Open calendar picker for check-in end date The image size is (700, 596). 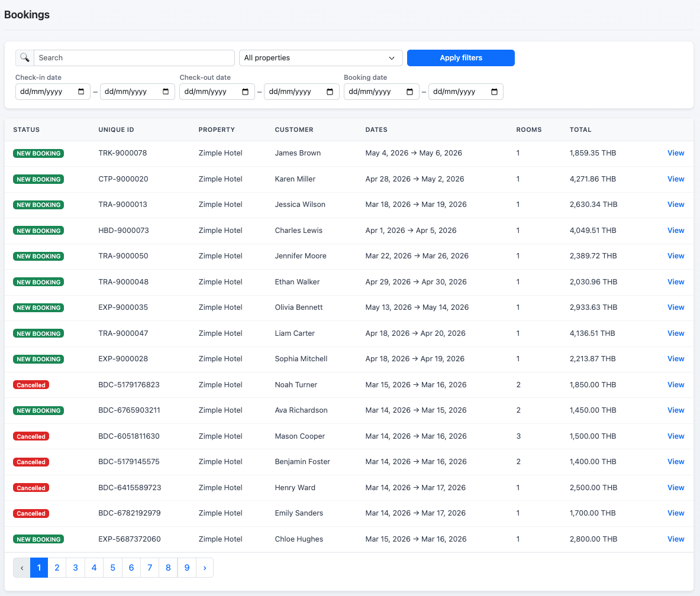tap(166, 92)
